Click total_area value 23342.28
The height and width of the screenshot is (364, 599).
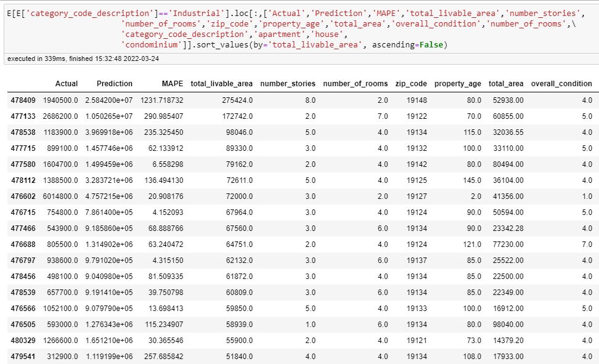(x=508, y=229)
